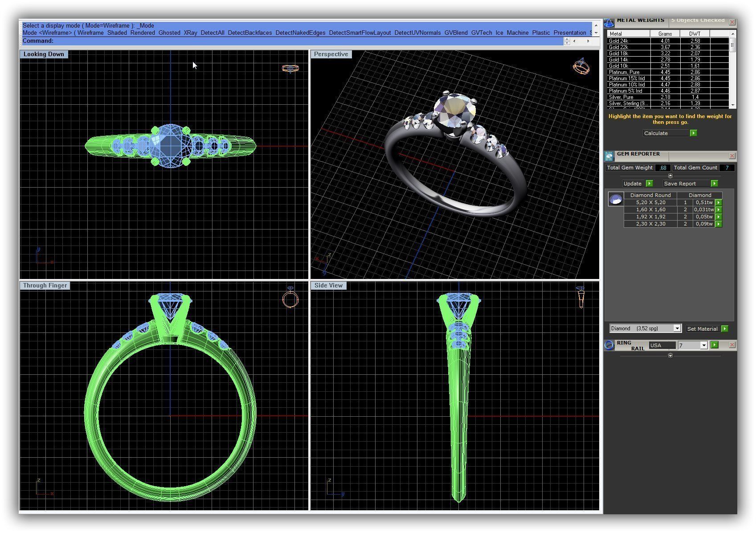Viewport: 756px width, 533px height.
Task: Choose the DetectNakedEdges mode option
Action: click(301, 33)
